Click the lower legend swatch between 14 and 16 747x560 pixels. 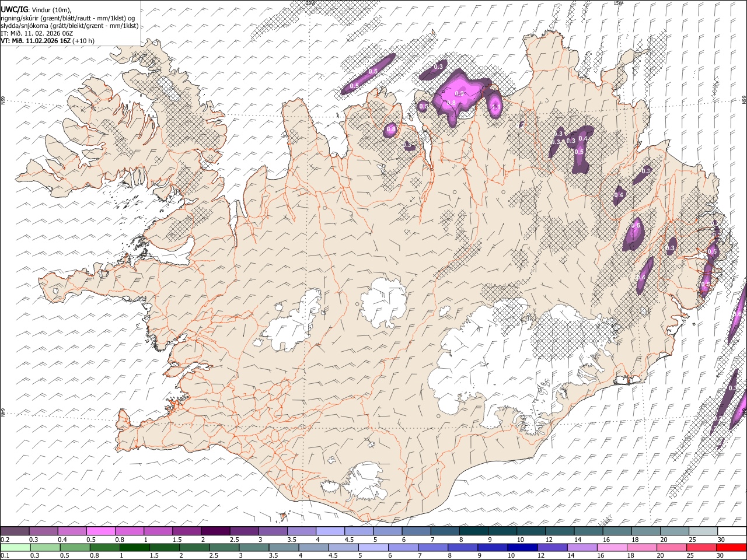582,547
